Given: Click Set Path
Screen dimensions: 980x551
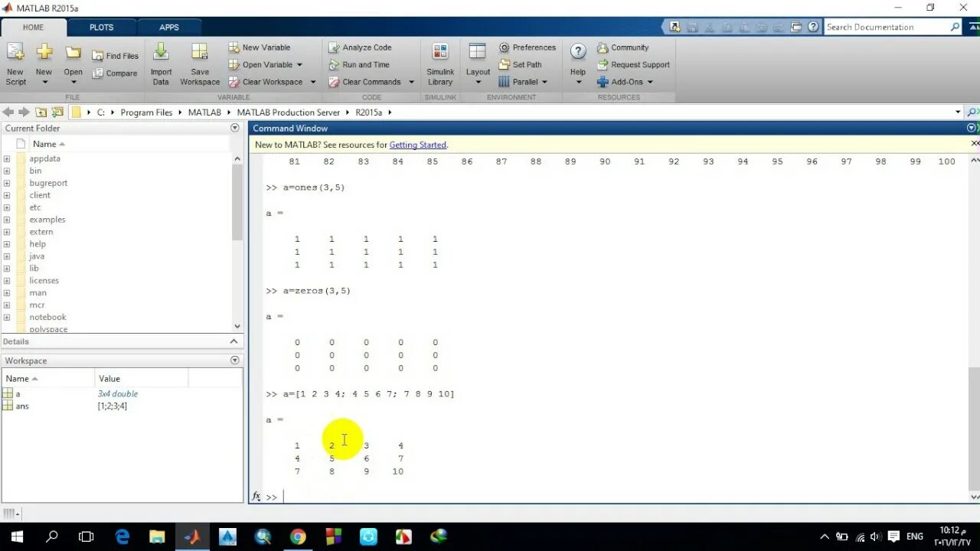Looking at the screenshot, I should [x=520, y=65].
